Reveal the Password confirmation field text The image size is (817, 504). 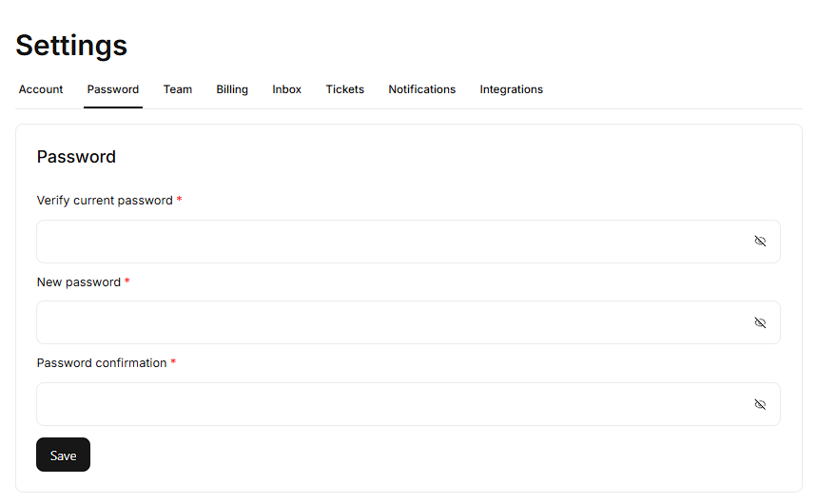760,404
